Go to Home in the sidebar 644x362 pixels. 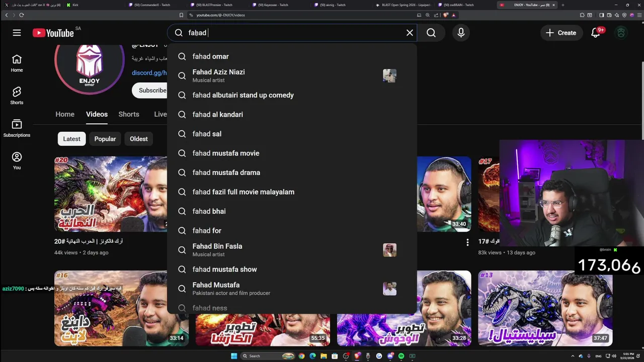click(17, 63)
